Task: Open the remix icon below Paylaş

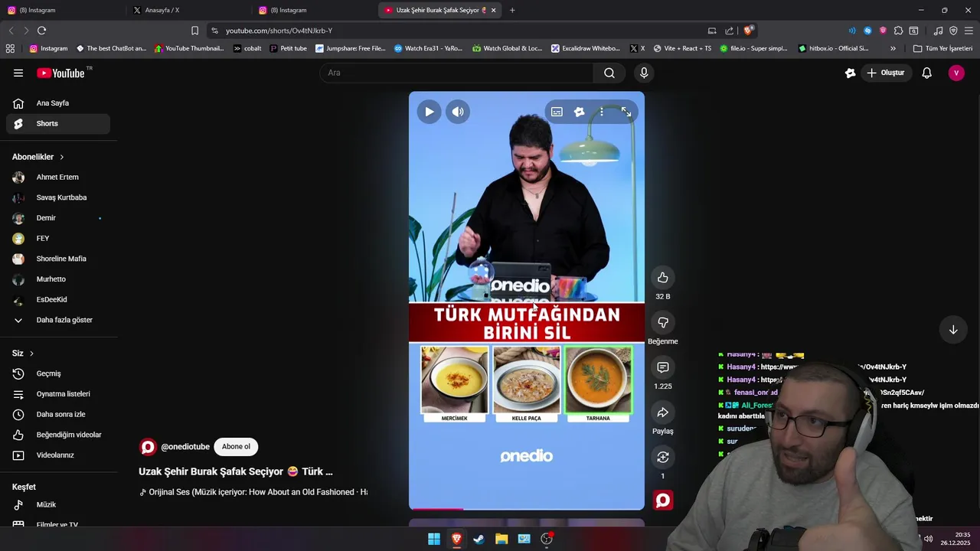Action: 663,458
